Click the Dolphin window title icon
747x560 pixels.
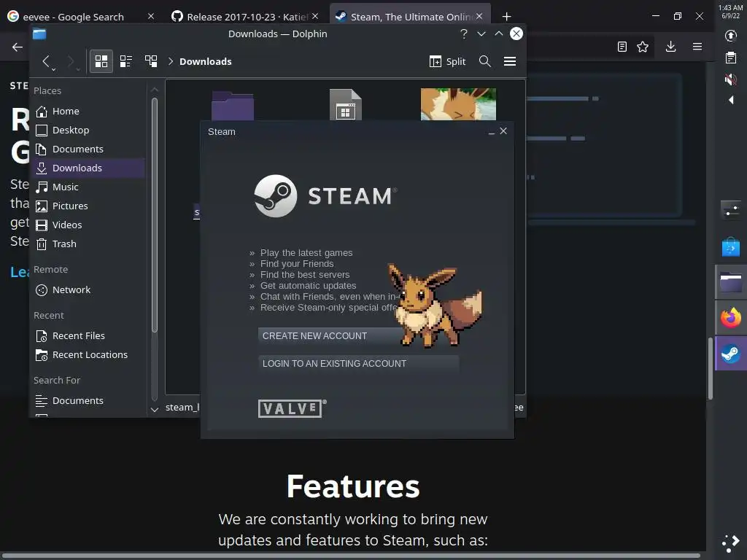[39, 34]
